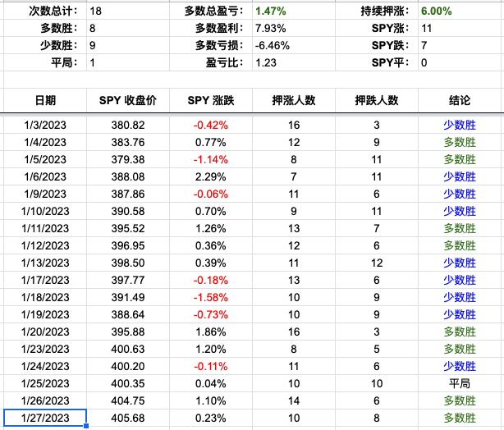Click the -0.18% change cell
Viewport: 504px width, 430px height.
(x=211, y=281)
